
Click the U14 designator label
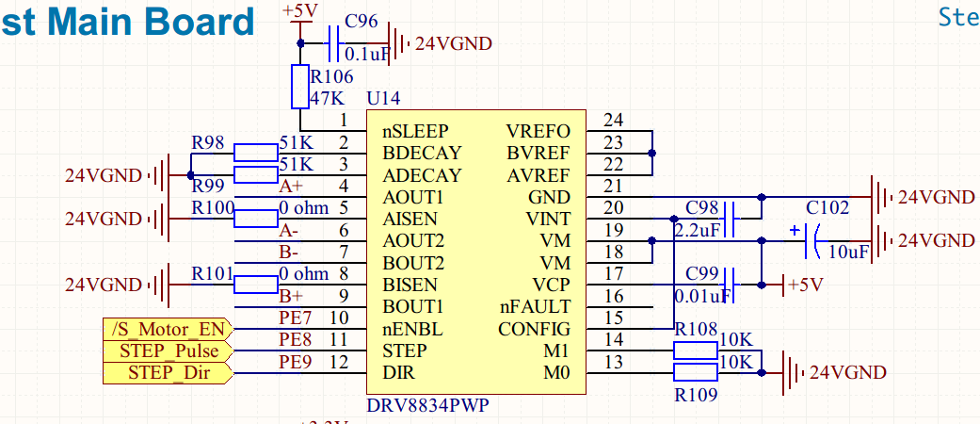384,98
